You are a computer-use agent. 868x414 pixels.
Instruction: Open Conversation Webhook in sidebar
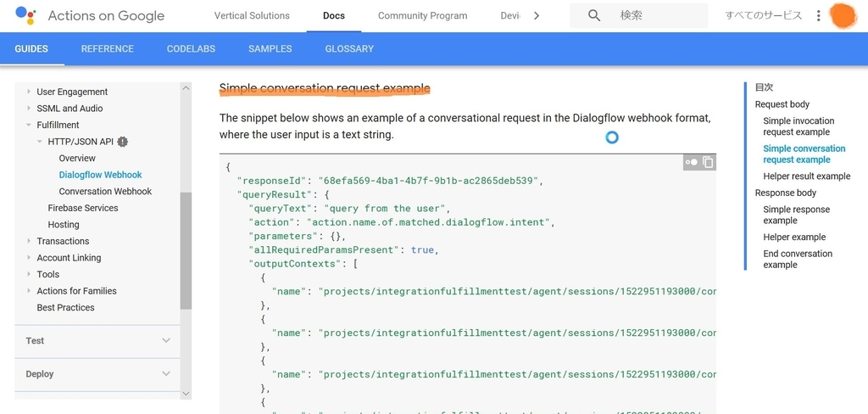click(105, 192)
